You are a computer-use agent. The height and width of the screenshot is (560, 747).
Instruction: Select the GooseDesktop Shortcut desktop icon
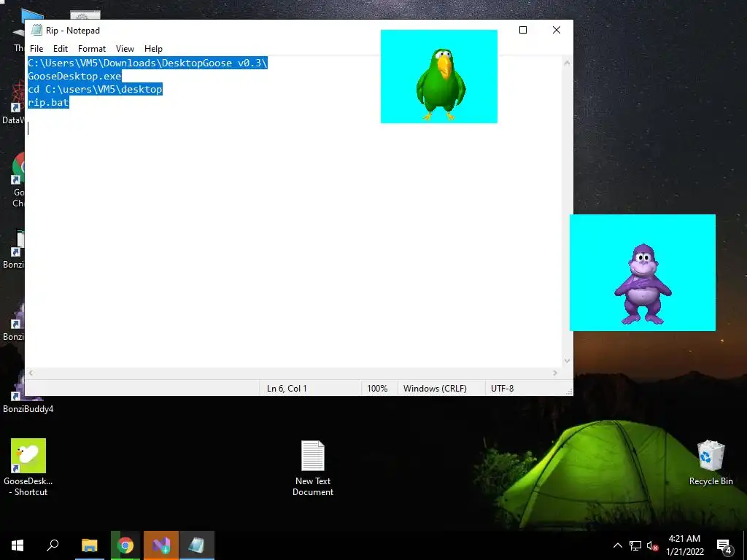(x=28, y=467)
